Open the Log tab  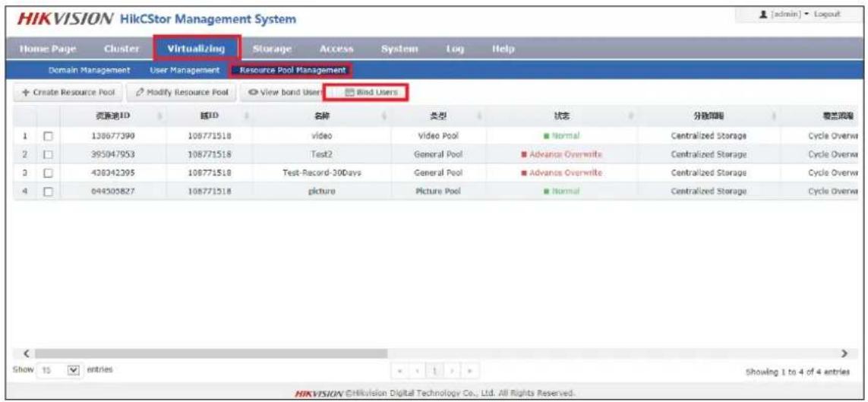click(x=454, y=49)
